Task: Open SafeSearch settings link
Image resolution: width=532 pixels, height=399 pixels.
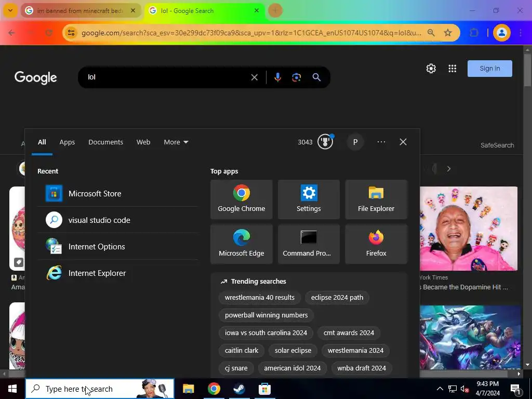Action: click(x=497, y=145)
